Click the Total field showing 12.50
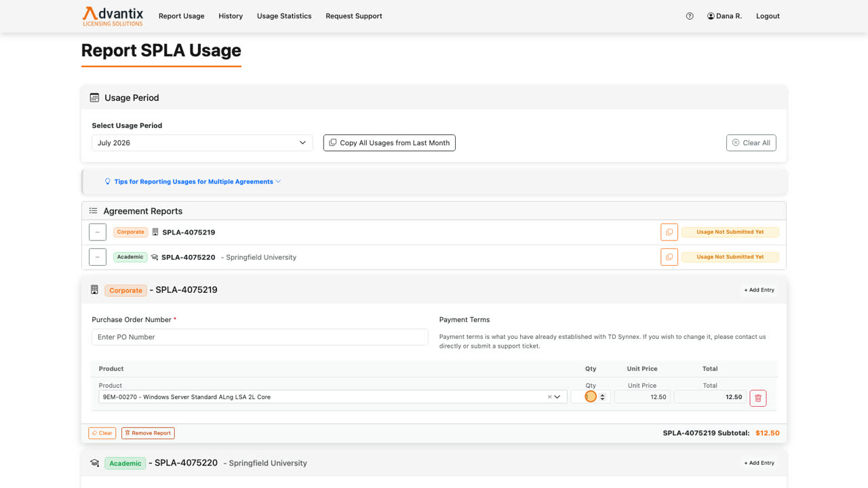 pyautogui.click(x=710, y=397)
